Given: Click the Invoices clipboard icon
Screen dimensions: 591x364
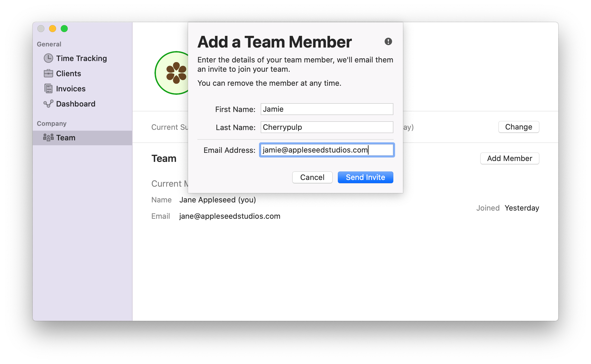Looking at the screenshot, I should pyautogui.click(x=48, y=88).
